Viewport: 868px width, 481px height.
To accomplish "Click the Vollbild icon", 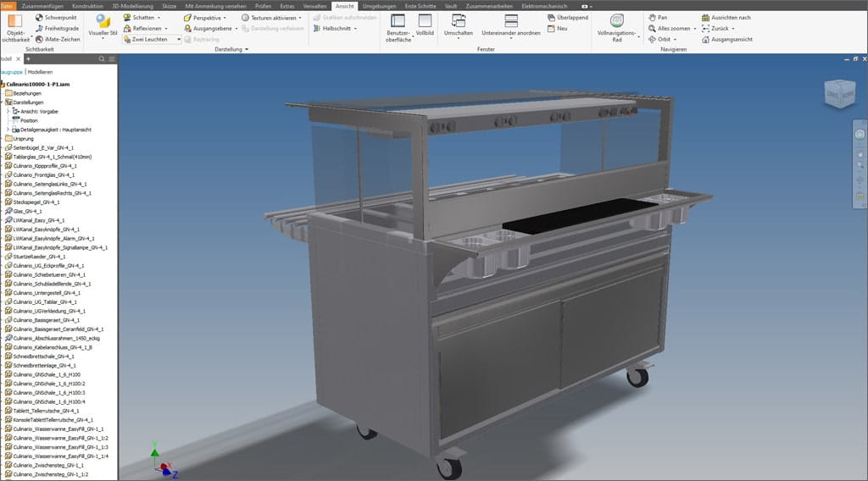I will [x=425, y=21].
